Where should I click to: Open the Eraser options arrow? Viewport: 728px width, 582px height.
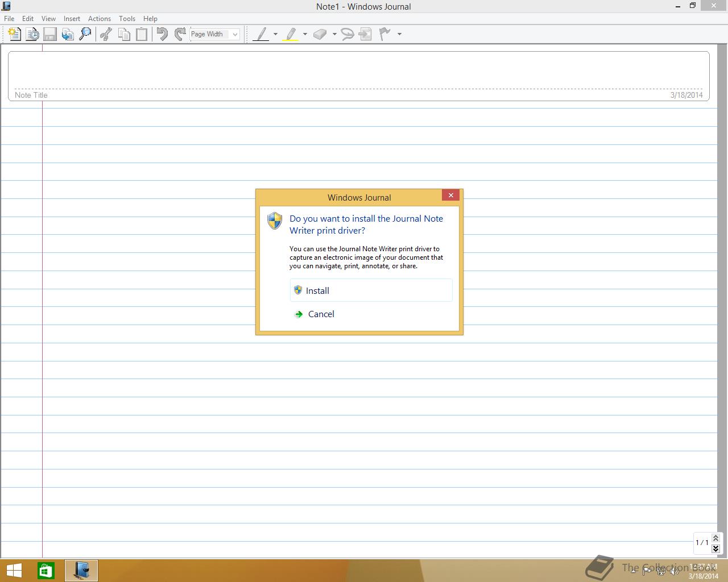click(334, 34)
